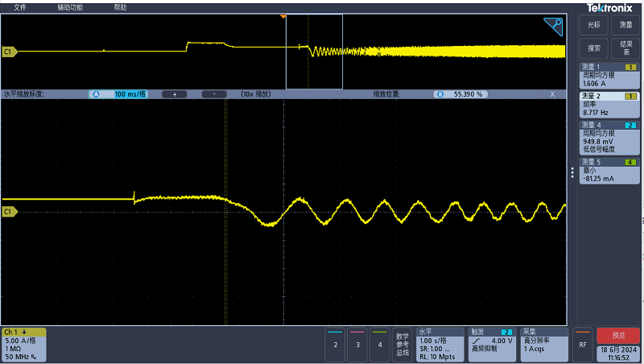
Task: Open the 触发 trigger settings badge
Action: [x=493, y=344]
